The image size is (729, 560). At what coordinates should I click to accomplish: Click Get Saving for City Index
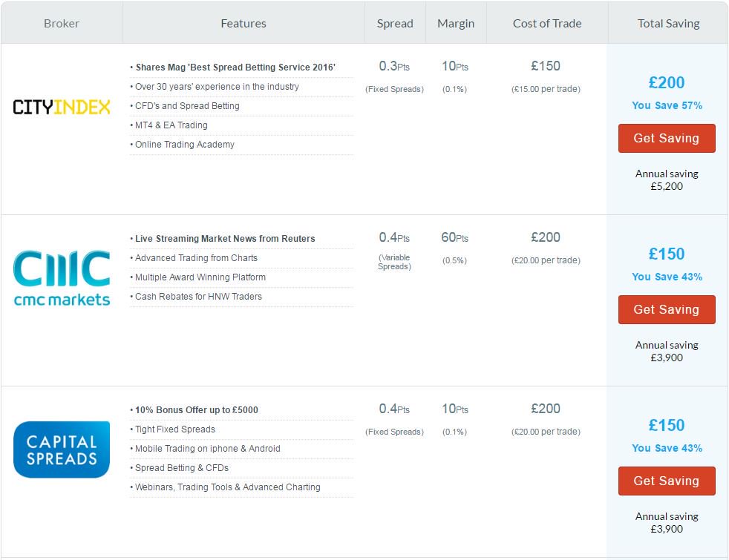(x=667, y=138)
